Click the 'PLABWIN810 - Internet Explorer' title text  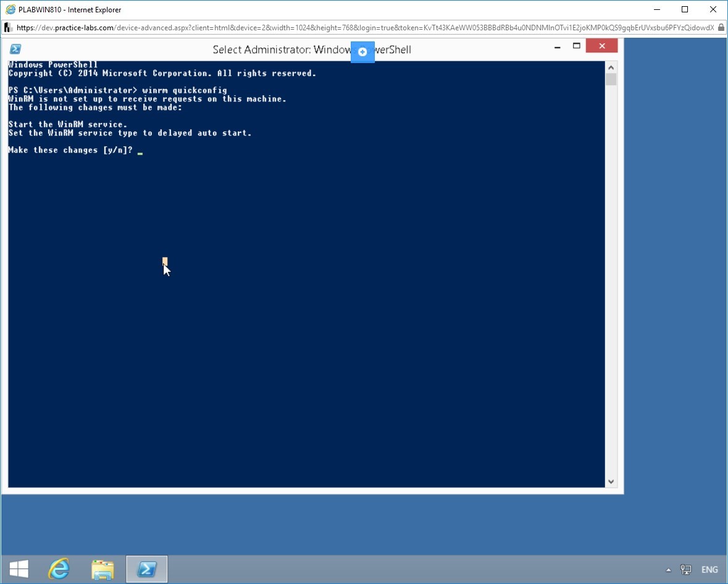(x=70, y=10)
